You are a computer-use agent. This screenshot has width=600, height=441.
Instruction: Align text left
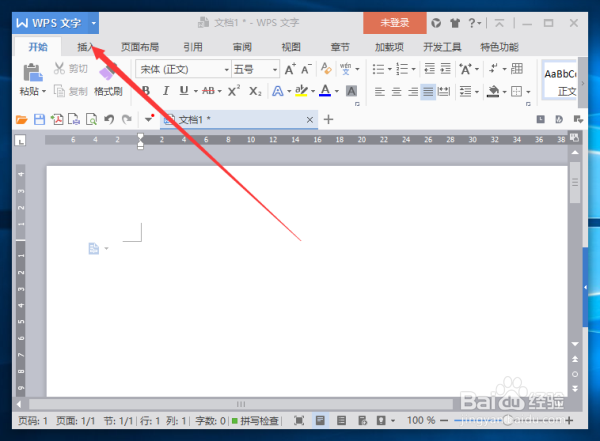point(380,91)
